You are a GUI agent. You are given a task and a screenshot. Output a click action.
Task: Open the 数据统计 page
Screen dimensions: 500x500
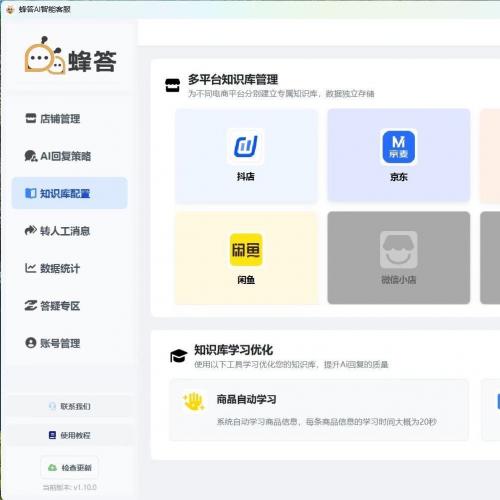tap(70, 268)
